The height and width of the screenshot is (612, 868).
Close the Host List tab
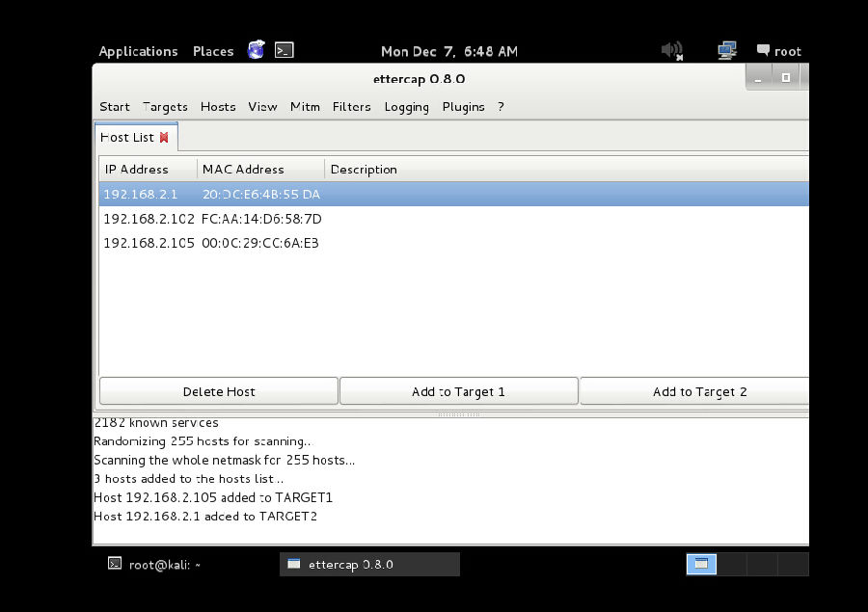point(164,137)
